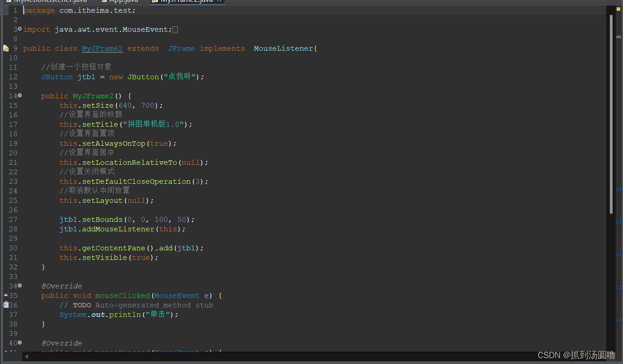Screen dimensions: 623x364
Task: Click the left arrow of the horizontal scrollbar
Action: tap(27, 357)
